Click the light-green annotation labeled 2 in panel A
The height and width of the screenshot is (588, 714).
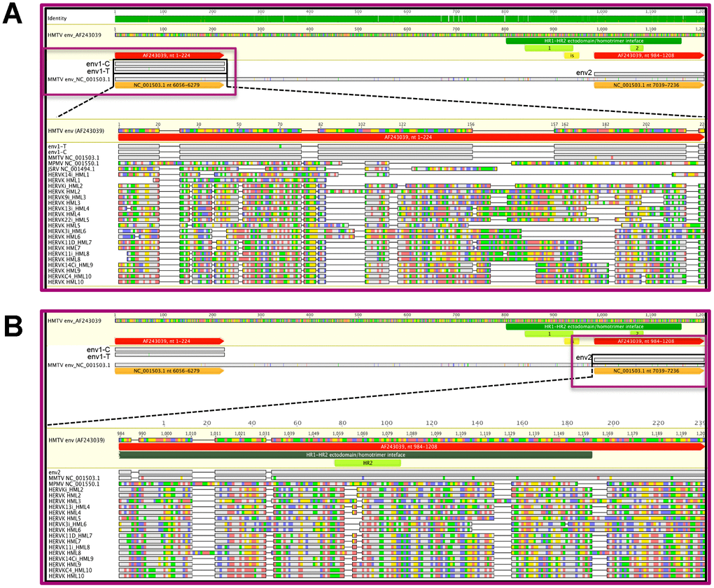[x=638, y=48]
